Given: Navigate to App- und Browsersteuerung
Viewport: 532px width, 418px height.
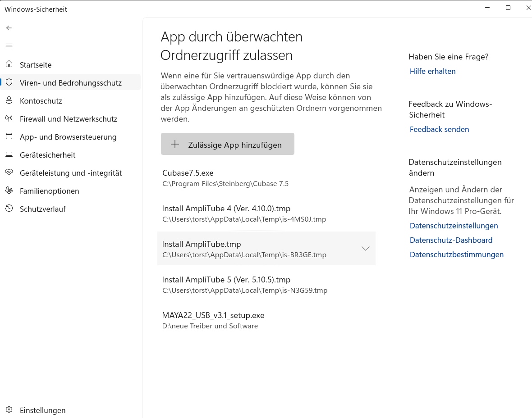Looking at the screenshot, I should (x=71, y=136).
